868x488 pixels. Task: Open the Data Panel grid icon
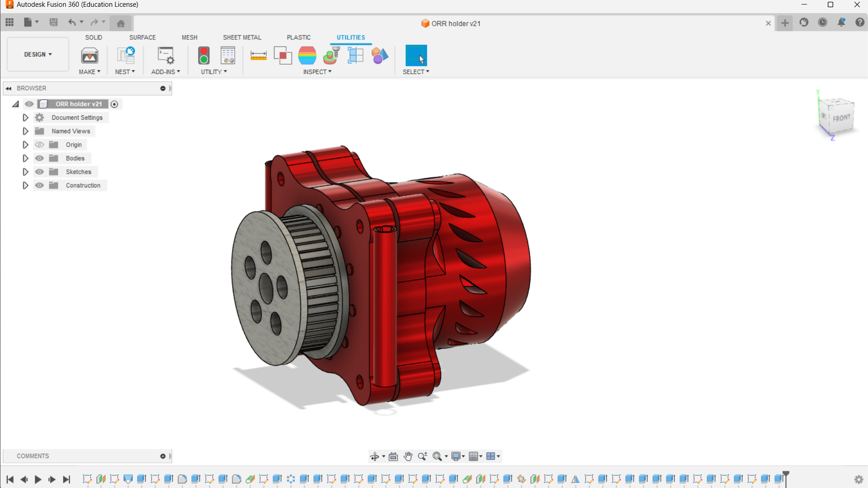[x=9, y=22]
